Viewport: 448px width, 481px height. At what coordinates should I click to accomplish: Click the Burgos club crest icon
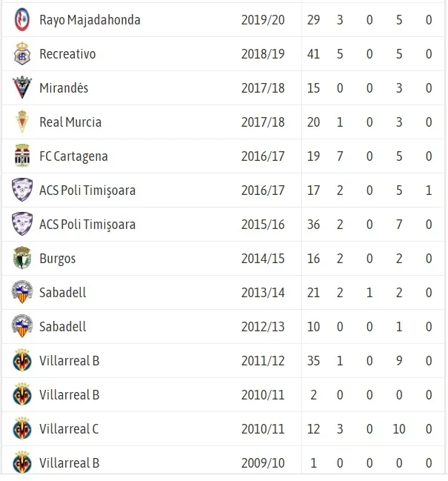click(22, 259)
